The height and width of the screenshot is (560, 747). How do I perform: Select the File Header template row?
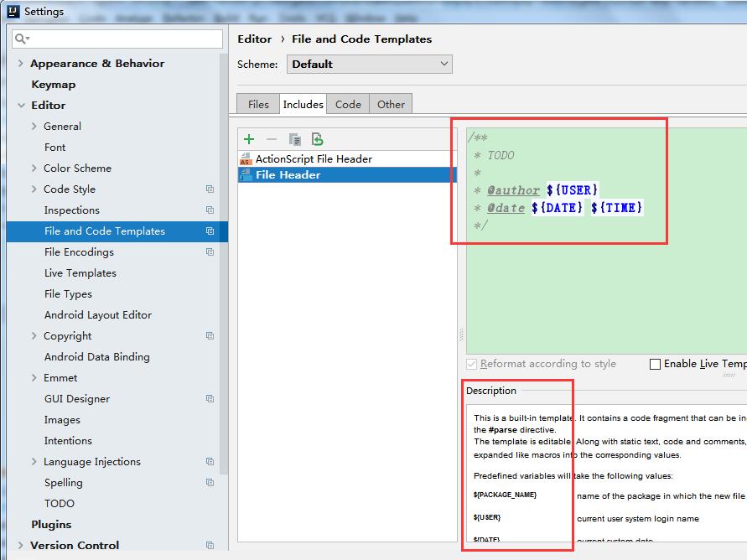(x=347, y=174)
